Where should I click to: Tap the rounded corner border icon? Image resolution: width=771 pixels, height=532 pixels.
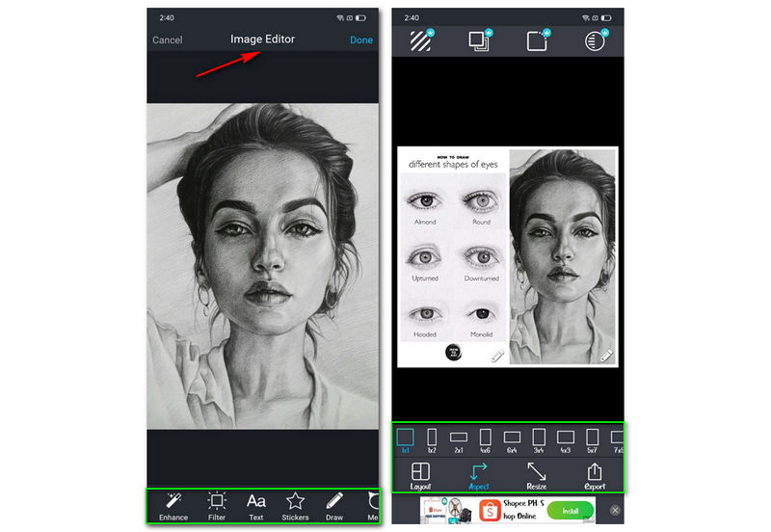pos(537,40)
